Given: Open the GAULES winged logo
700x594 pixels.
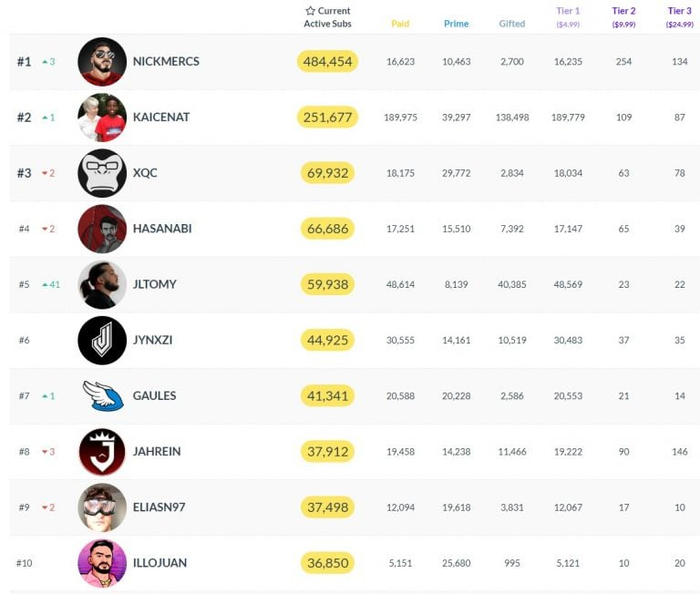Looking at the screenshot, I should pyautogui.click(x=103, y=396).
